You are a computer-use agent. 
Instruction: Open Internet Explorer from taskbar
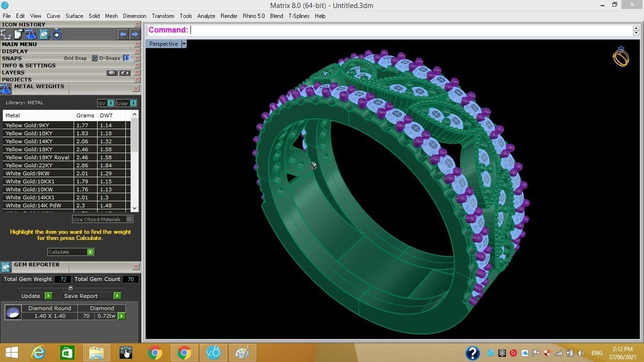[x=38, y=353]
